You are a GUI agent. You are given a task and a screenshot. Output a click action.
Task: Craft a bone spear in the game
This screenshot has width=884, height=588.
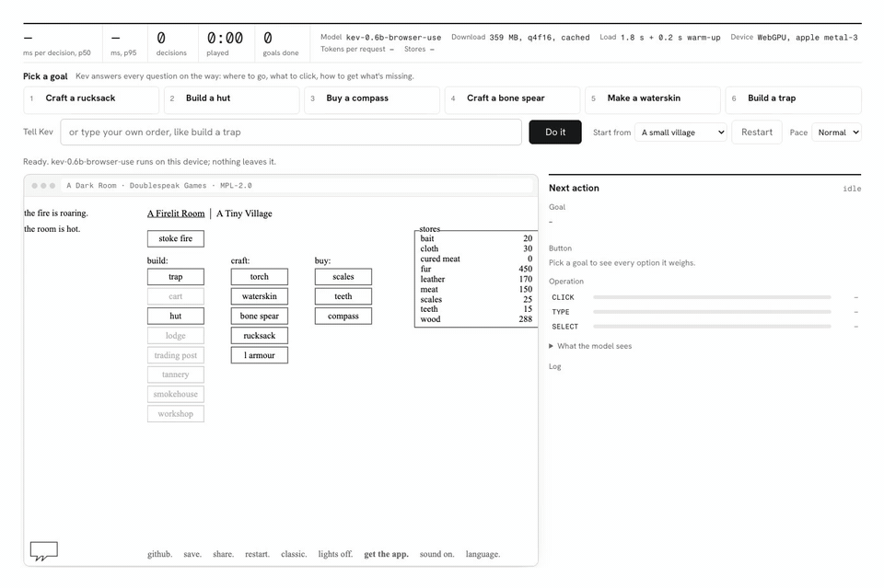[x=260, y=316]
